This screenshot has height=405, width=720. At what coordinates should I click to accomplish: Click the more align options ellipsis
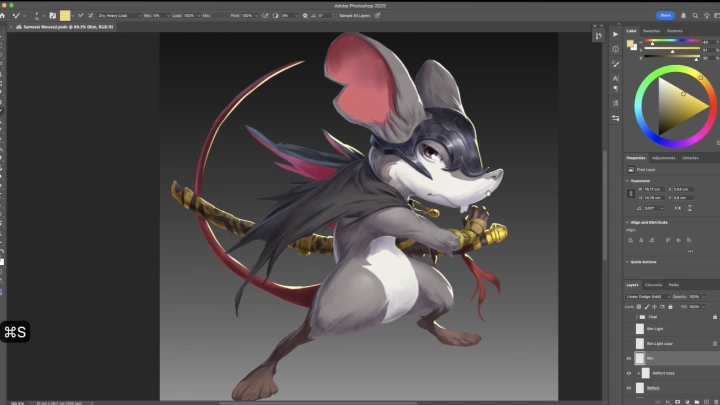[x=690, y=251]
